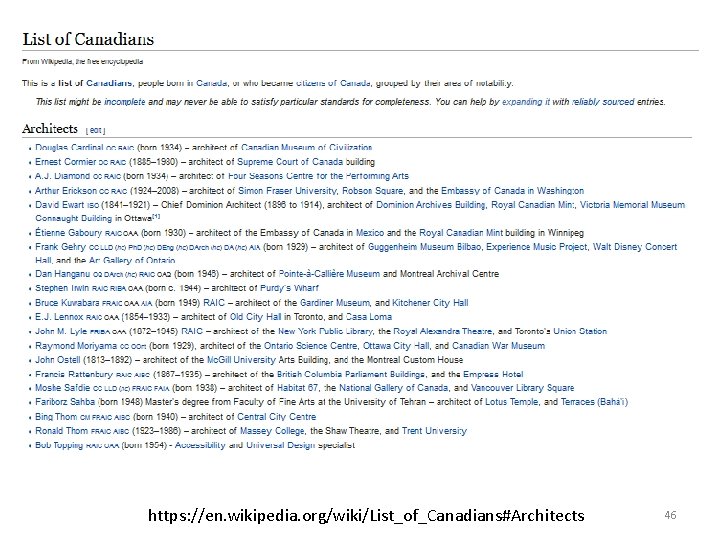Open the Massey College link
The image size is (720, 540).
pos(272,431)
